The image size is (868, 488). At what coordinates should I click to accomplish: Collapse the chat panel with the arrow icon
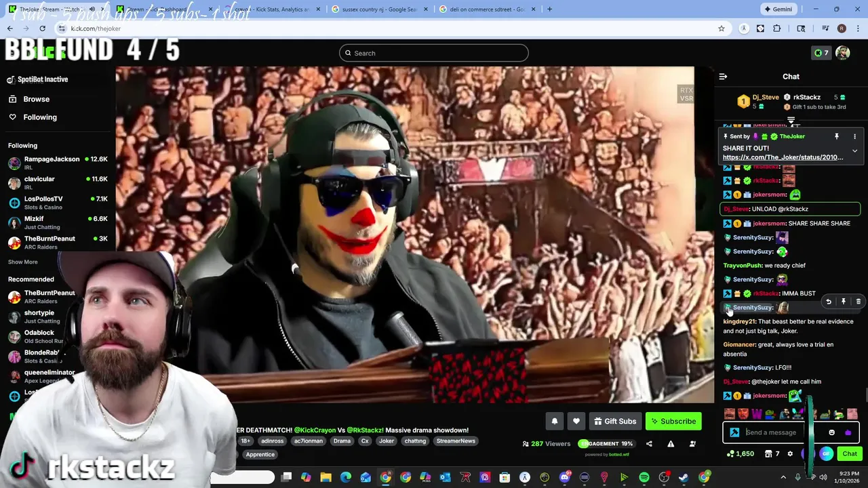(x=723, y=77)
